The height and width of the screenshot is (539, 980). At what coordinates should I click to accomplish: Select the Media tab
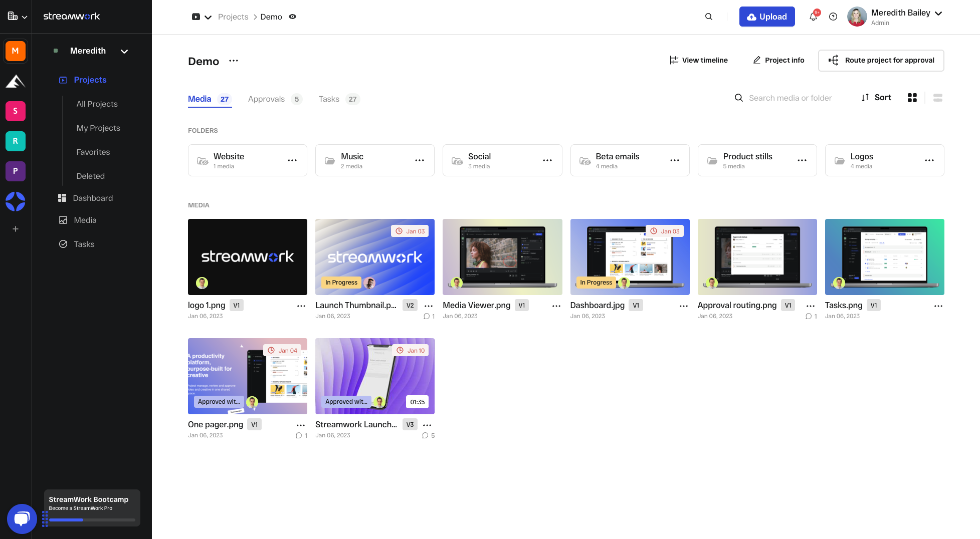tap(209, 99)
